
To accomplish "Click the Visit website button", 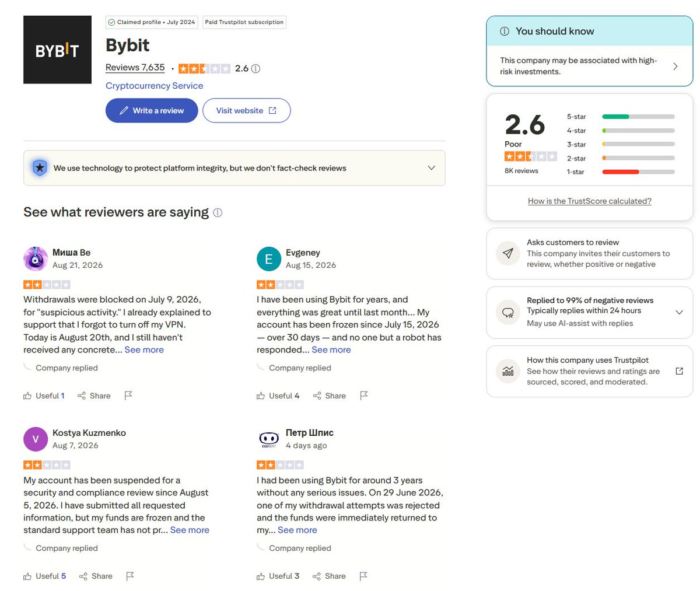I will point(246,110).
